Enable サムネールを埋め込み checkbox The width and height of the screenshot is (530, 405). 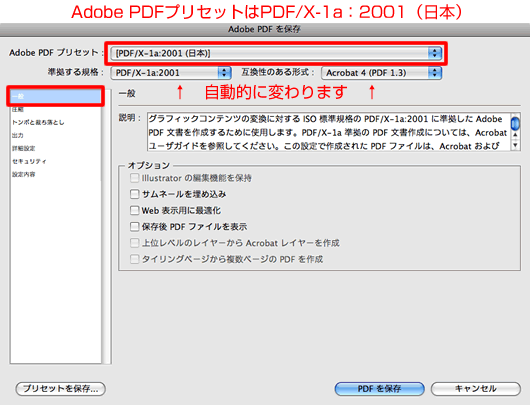[135, 194]
